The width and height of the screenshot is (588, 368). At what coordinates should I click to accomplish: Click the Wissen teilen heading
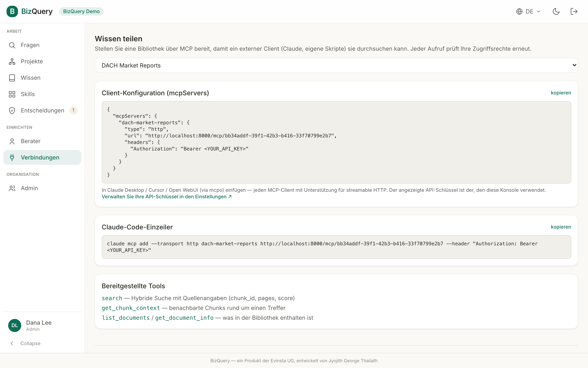(x=119, y=39)
